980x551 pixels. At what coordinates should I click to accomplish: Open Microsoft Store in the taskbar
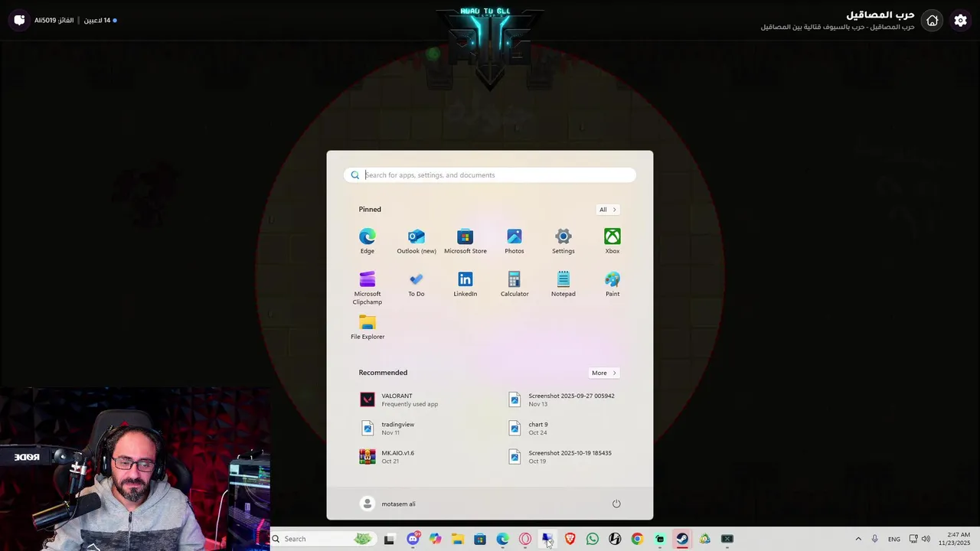[480, 539]
